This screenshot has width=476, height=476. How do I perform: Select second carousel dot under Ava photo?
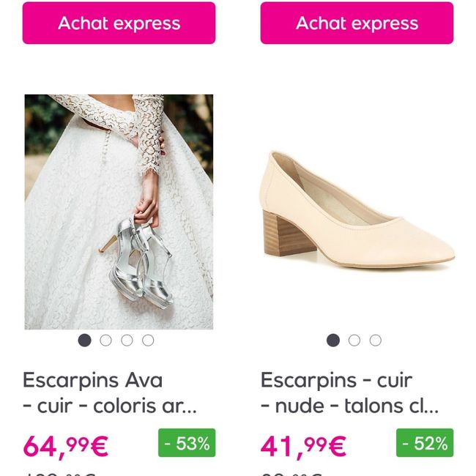click(x=106, y=340)
